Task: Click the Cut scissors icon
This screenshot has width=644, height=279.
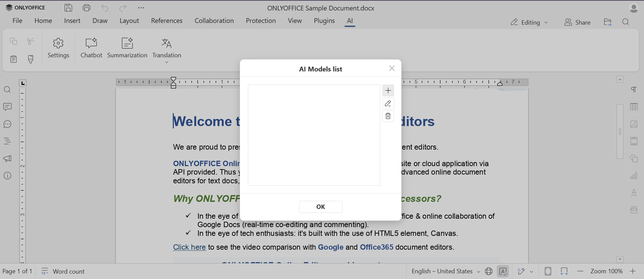Action: [31, 41]
